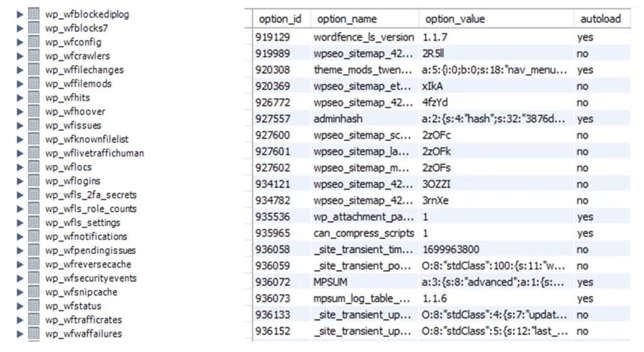644x352 pixels.
Task: Select the wp_wfsecurityevents table name
Action: click(91, 278)
